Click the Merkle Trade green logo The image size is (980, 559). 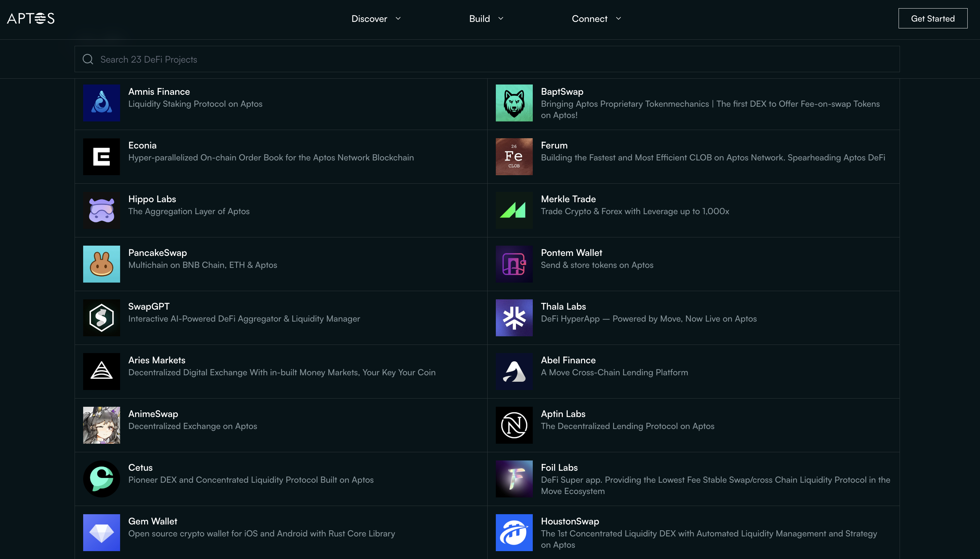click(514, 210)
